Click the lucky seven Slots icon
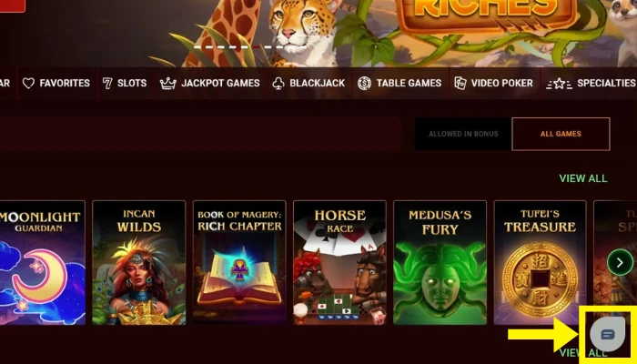This screenshot has width=637, height=364. pyautogui.click(x=106, y=84)
